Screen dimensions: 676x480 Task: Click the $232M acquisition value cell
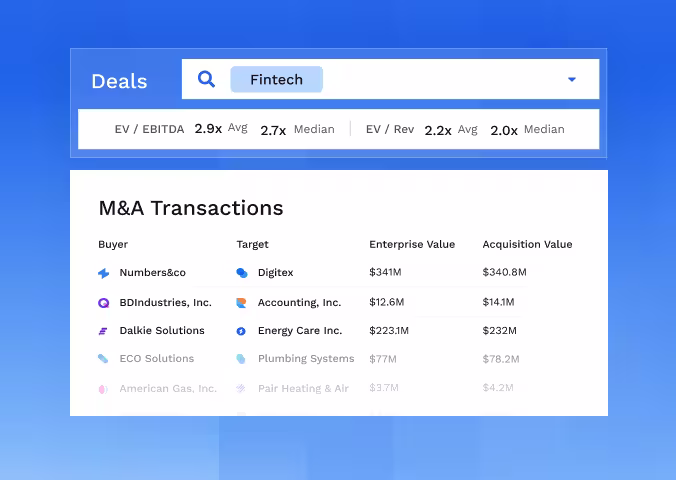coord(499,331)
